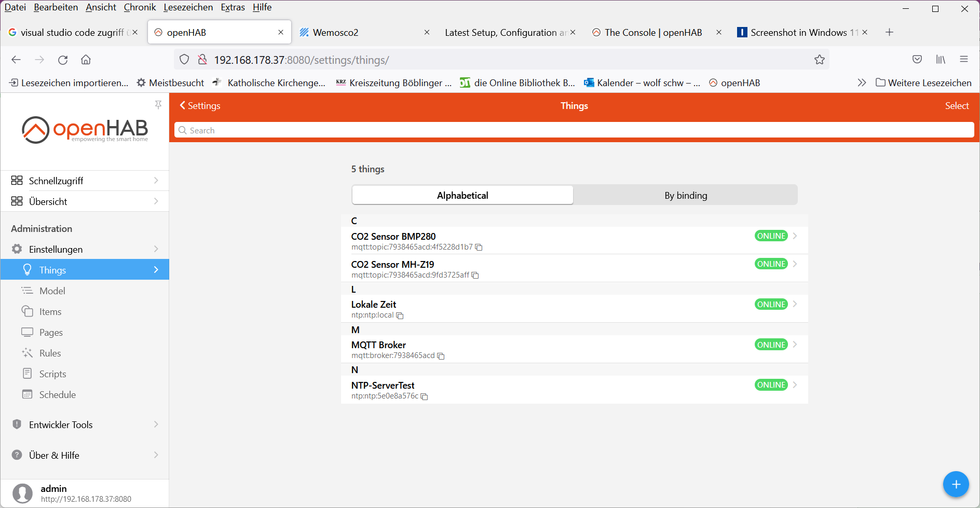Copy UID of MQTT Broker thing

(x=441, y=356)
